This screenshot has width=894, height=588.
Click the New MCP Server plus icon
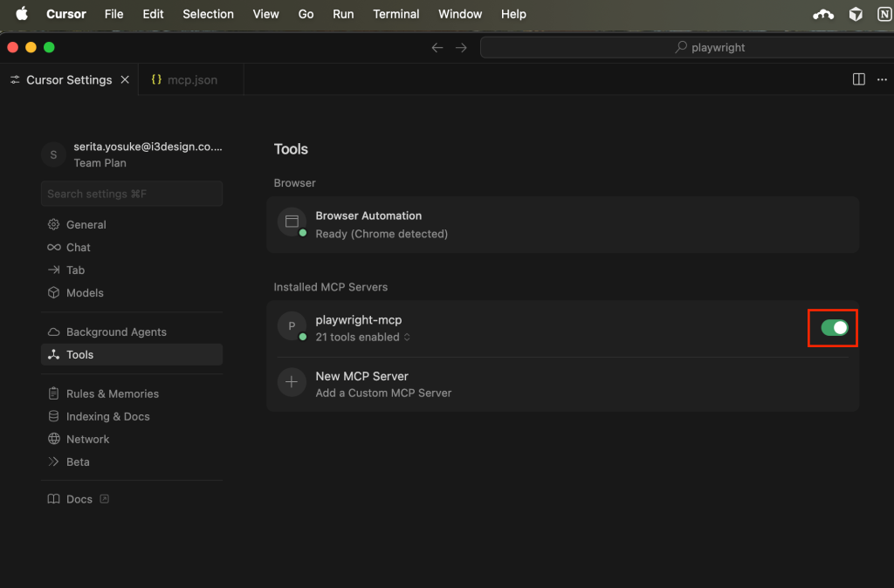pos(292,383)
